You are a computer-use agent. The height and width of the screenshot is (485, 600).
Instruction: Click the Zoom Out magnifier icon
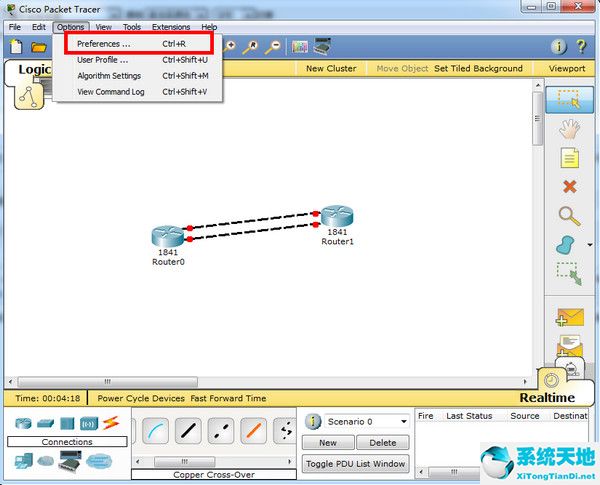pyautogui.click(x=273, y=47)
